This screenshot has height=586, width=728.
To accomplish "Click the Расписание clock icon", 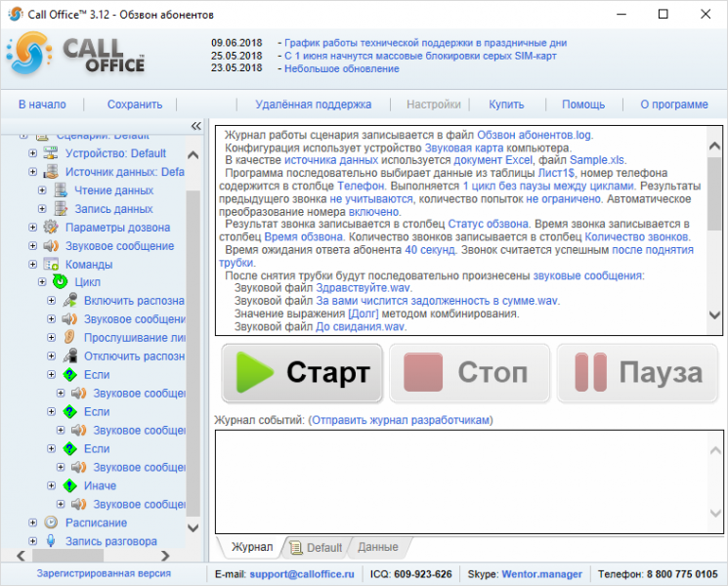I will (x=51, y=523).
